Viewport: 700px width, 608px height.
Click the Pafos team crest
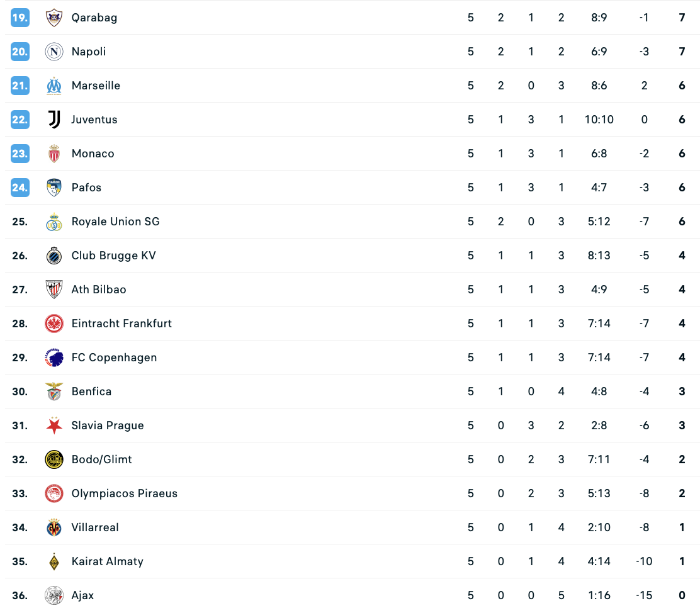click(x=54, y=188)
